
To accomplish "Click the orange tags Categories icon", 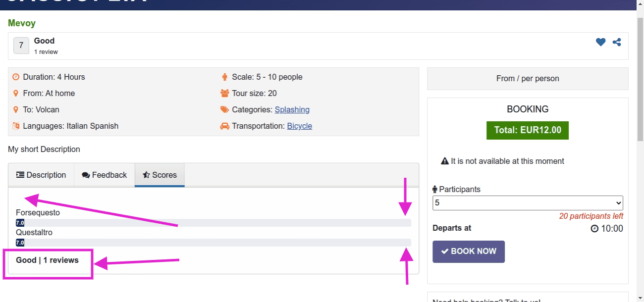I will [x=225, y=110].
